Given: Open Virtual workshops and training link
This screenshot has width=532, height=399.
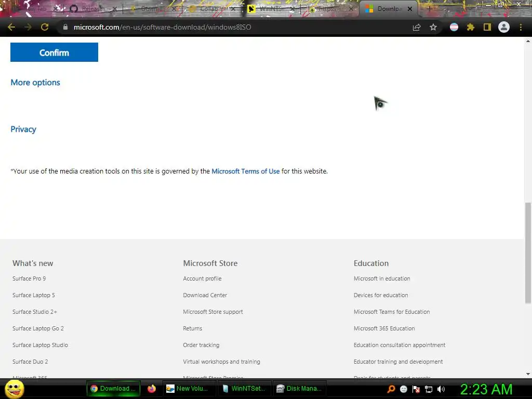Looking at the screenshot, I should pyautogui.click(x=221, y=362).
